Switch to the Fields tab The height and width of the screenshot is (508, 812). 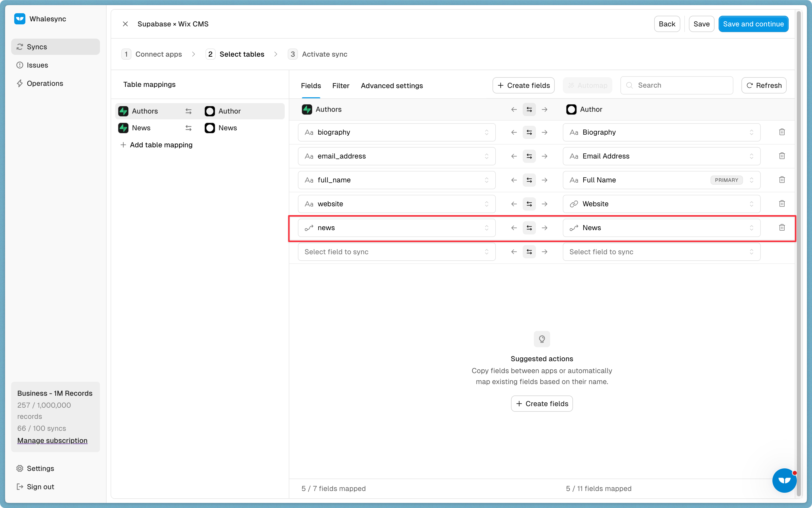click(311, 86)
